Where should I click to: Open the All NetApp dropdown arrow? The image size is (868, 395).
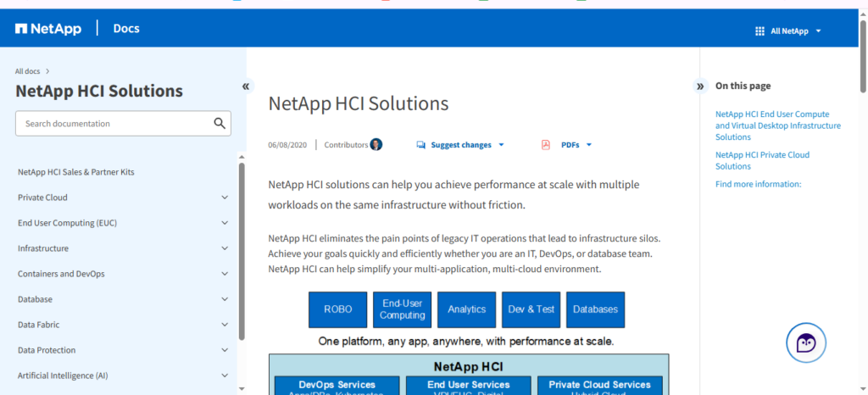click(x=818, y=31)
